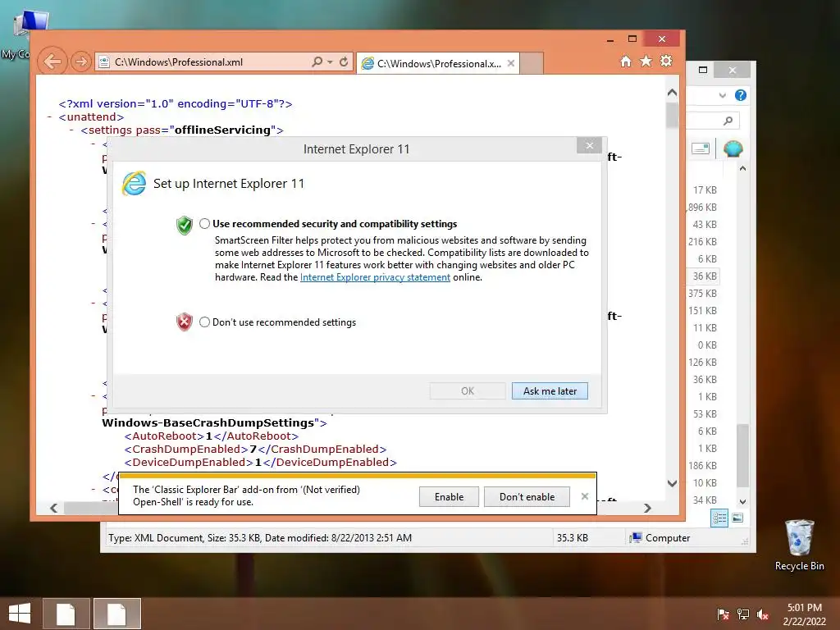Viewport: 840px width, 630px height.
Task: Maximize the Internet Explorer window
Action: tap(632, 39)
